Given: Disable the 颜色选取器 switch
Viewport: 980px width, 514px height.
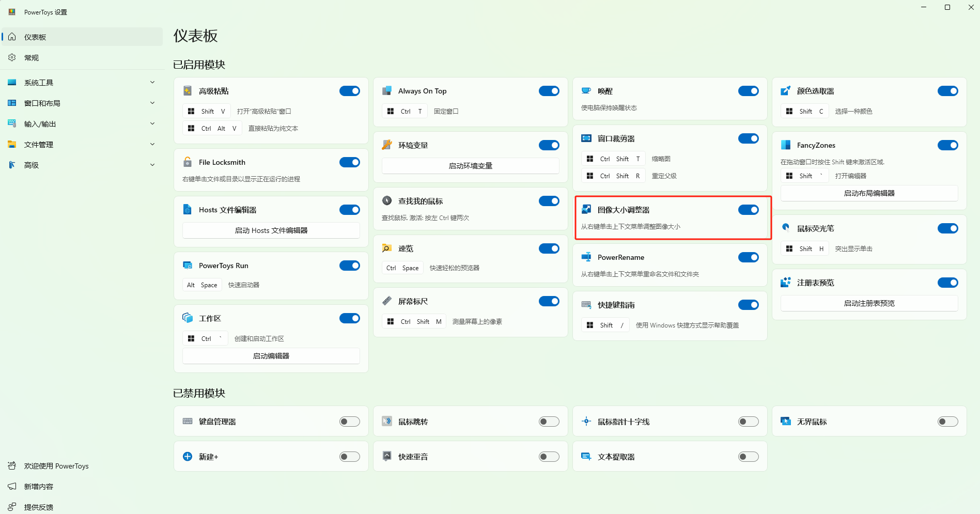Looking at the screenshot, I should [948, 91].
